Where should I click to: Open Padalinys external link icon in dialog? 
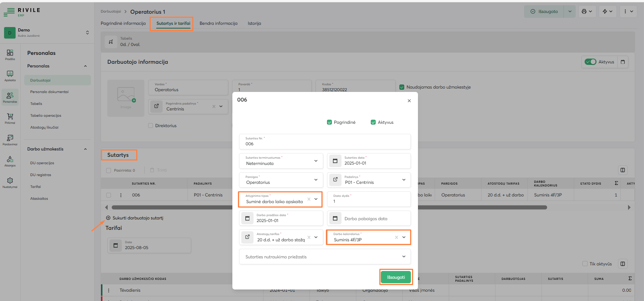click(335, 180)
